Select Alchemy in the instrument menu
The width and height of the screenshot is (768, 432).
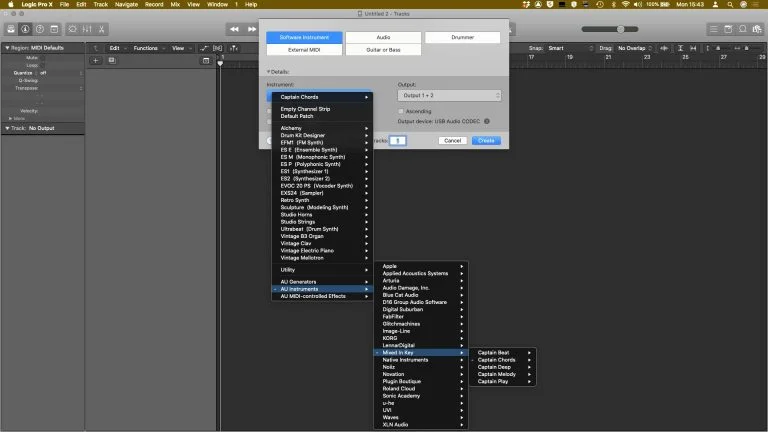click(x=322, y=128)
